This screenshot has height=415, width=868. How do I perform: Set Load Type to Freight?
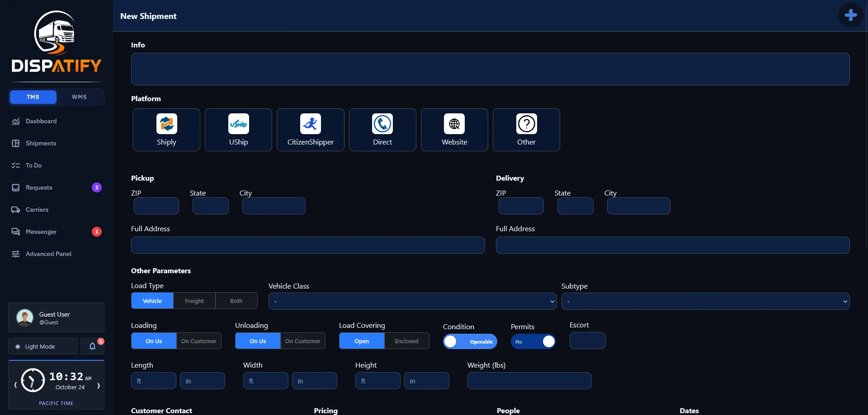pos(194,301)
